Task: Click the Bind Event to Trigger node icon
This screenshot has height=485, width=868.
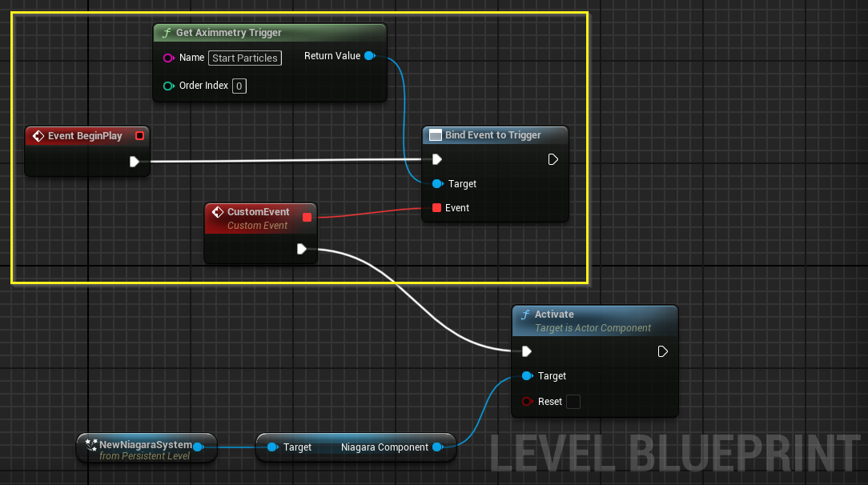Action: [436, 135]
